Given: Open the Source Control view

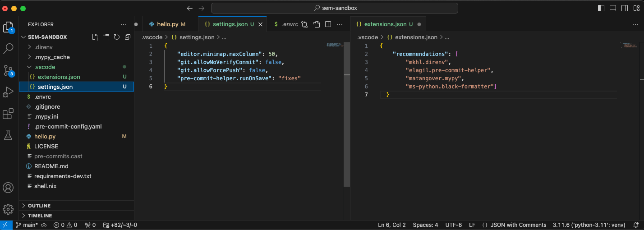Looking at the screenshot, I should [x=8, y=70].
